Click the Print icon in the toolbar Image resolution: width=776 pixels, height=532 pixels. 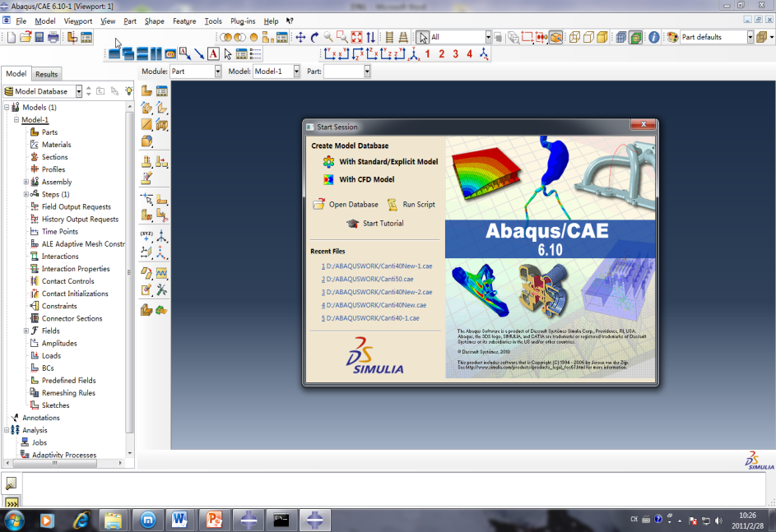click(53, 37)
